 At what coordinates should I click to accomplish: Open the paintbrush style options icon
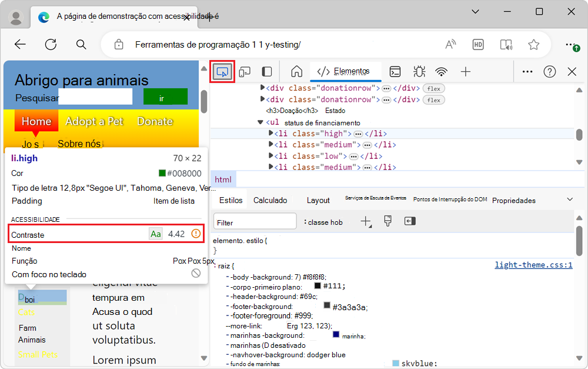point(387,221)
